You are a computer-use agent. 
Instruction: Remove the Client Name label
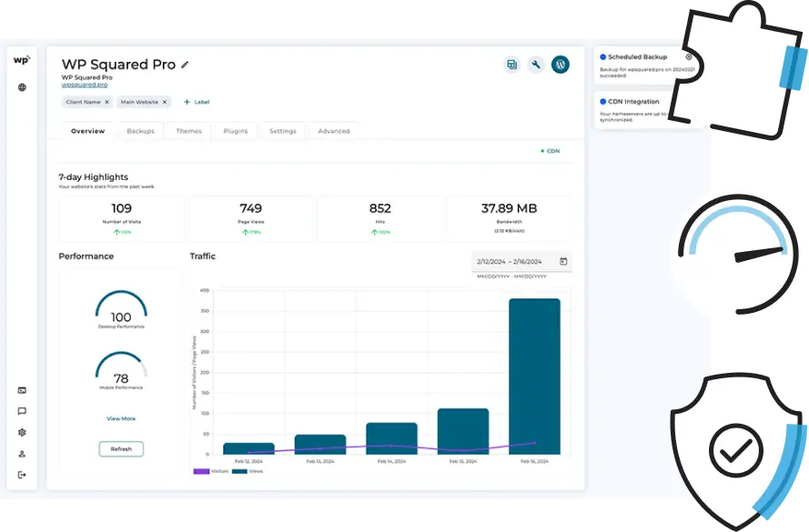(x=106, y=102)
